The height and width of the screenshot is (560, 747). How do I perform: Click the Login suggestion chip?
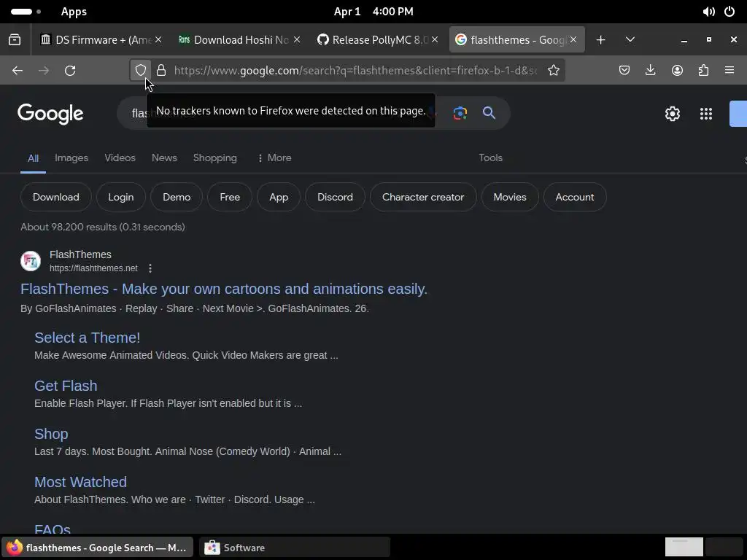(121, 197)
